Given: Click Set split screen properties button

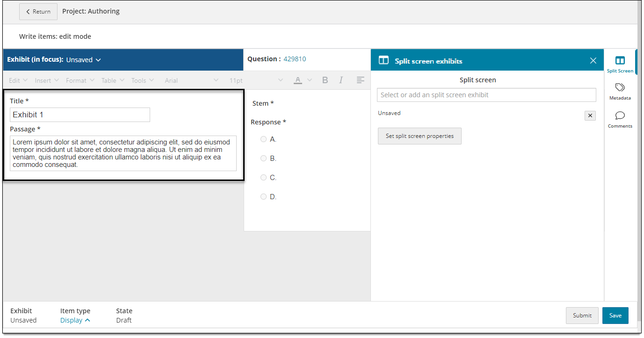Looking at the screenshot, I should (x=420, y=136).
